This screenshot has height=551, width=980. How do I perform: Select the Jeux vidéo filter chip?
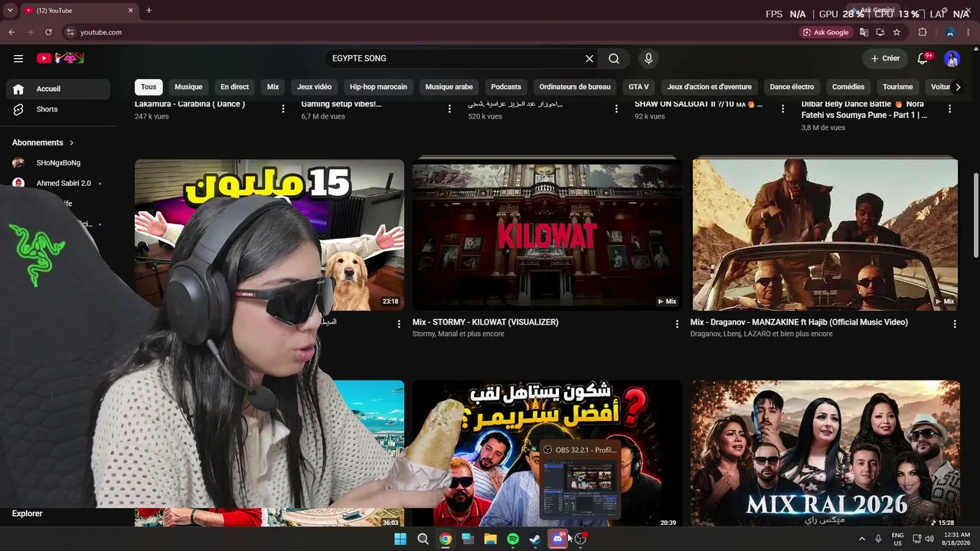click(314, 87)
